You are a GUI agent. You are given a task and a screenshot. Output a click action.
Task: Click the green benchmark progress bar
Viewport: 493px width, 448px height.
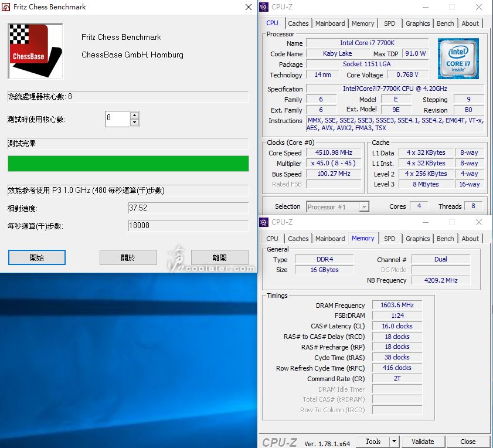pyautogui.click(x=128, y=164)
